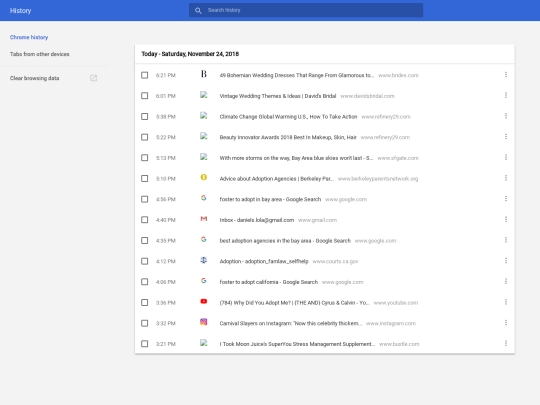Check the 5:22 PM Beauty Innovator Awards box

pyautogui.click(x=145, y=137)
